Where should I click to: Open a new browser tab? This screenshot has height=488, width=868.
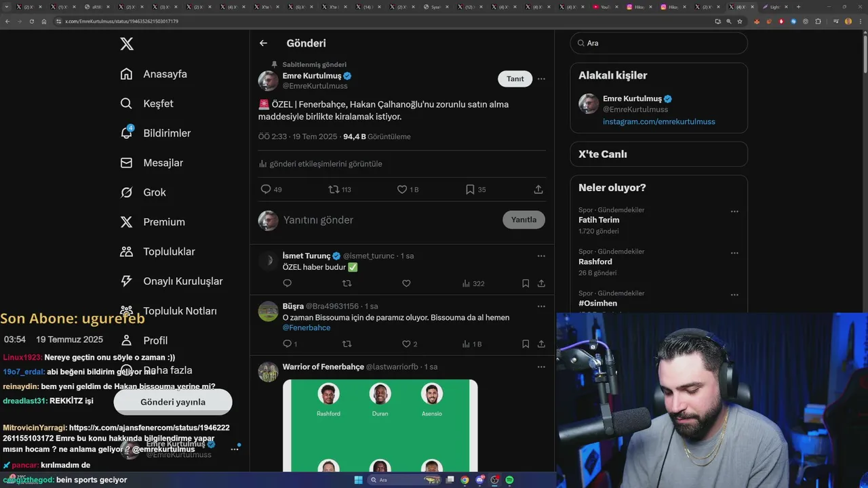(x=798, y=7)
